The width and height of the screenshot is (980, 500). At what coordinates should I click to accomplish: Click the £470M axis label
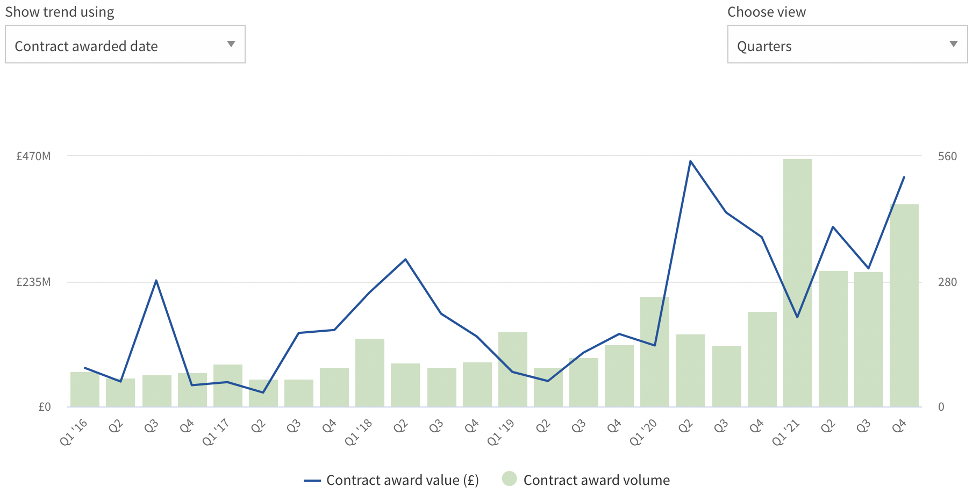[x=33, y=156]
